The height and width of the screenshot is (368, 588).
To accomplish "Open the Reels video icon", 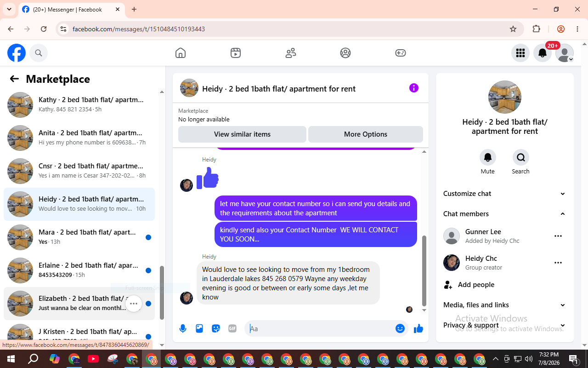I will [x=236, y=53].
